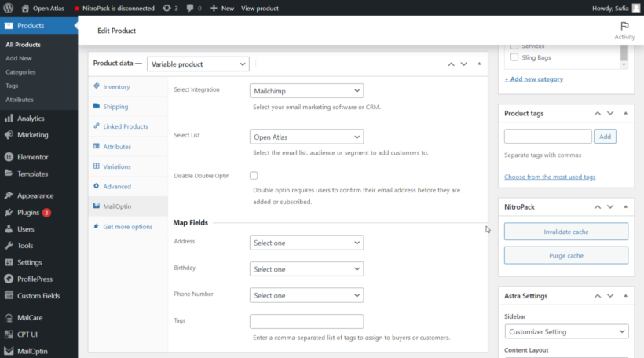Open the Phone Number mapping dropdown
This screenshot has width=644, height=358.
(306, 295)
